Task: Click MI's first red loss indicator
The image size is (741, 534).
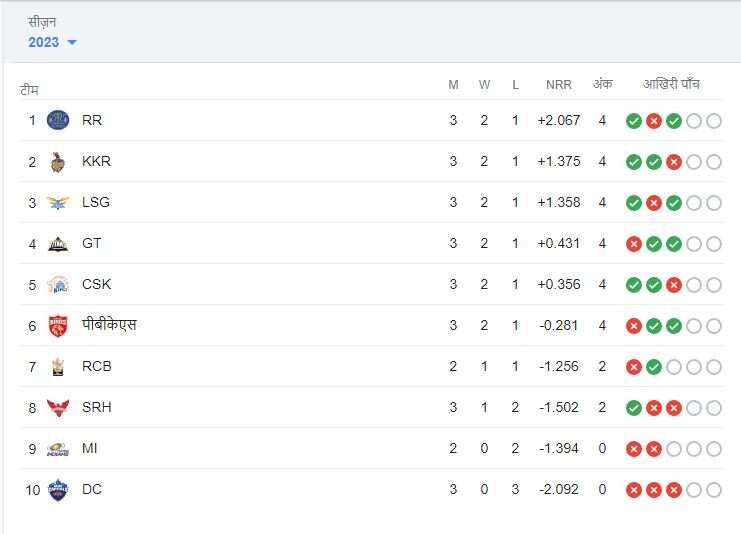Action: point(633,449)
